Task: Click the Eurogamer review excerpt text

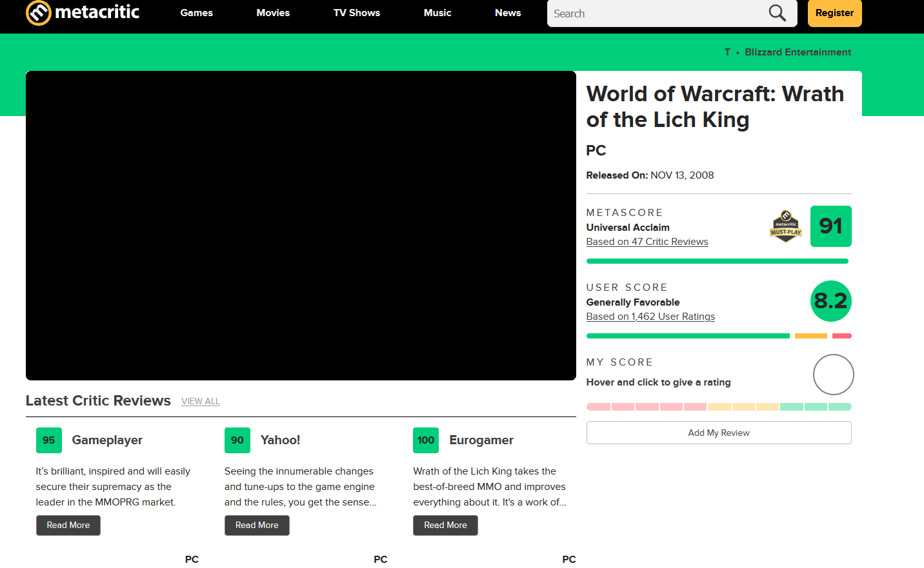Action: click(x=490, y=487)
